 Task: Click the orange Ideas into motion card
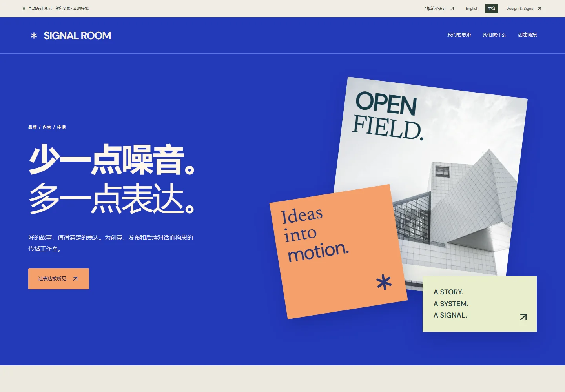coord(338,252)
